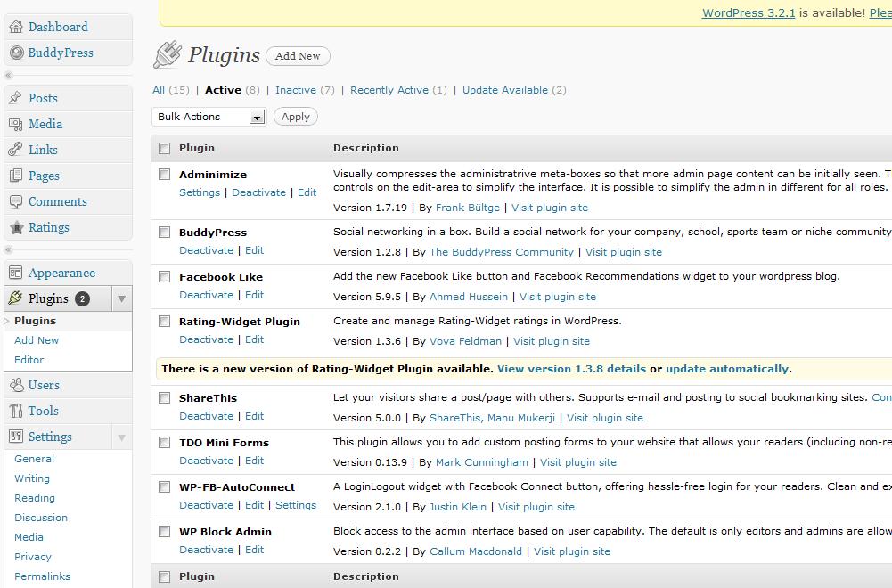This screenshot has height=588, width=892.
Task: Click the Plugins plug icon in sidebar
Action: click(16, 298)
